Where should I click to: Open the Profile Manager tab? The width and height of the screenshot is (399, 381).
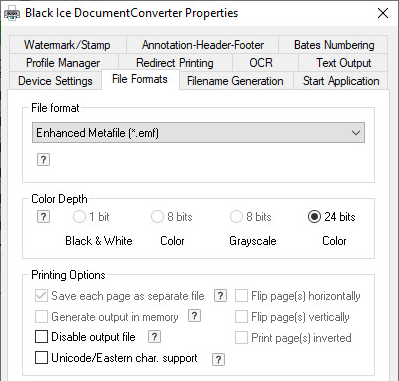tap(63, 63)
